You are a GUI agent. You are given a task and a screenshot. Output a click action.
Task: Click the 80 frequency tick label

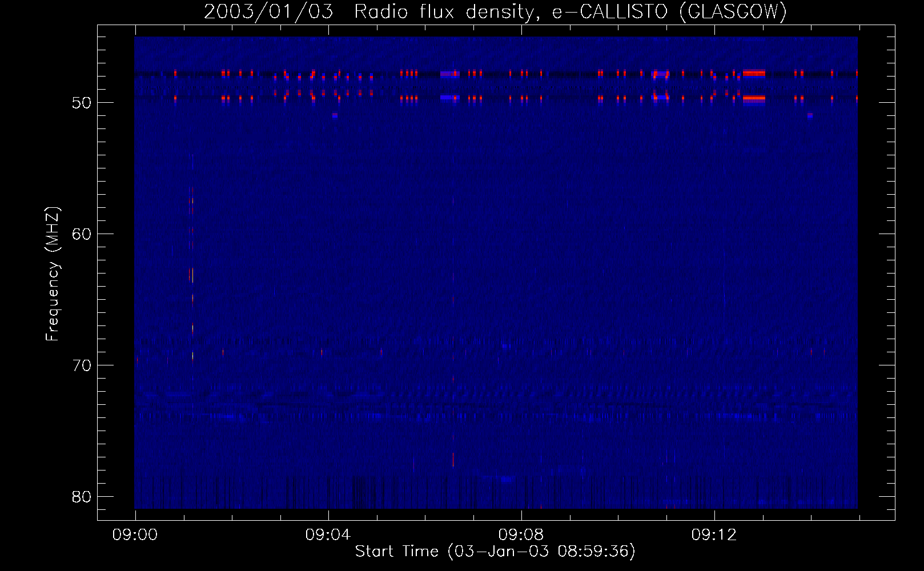(82, 497)
